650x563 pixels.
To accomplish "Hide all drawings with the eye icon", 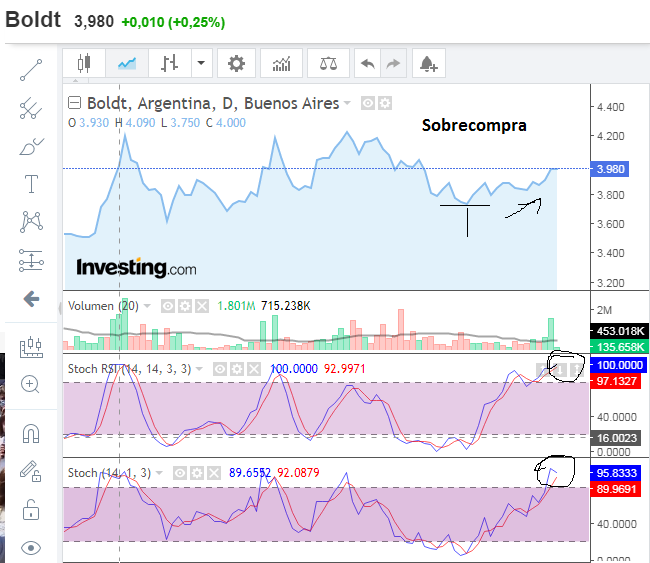I will click(31, 547).
